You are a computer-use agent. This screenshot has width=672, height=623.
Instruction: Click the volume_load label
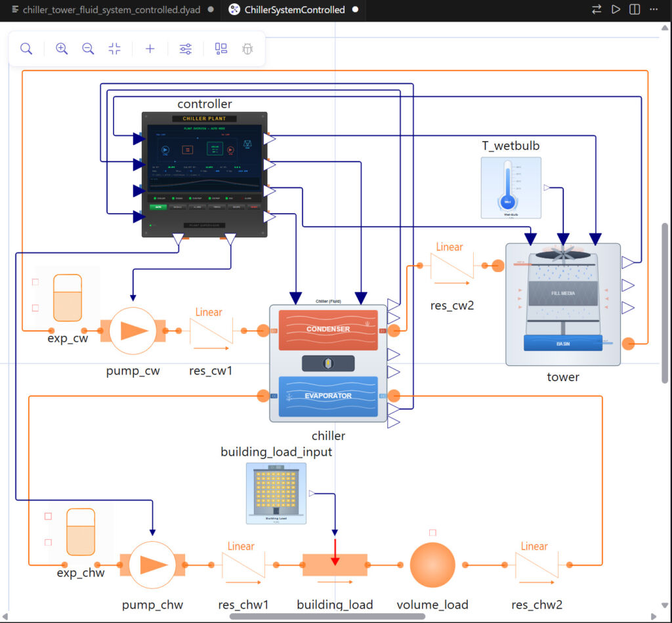coord(432,605)
